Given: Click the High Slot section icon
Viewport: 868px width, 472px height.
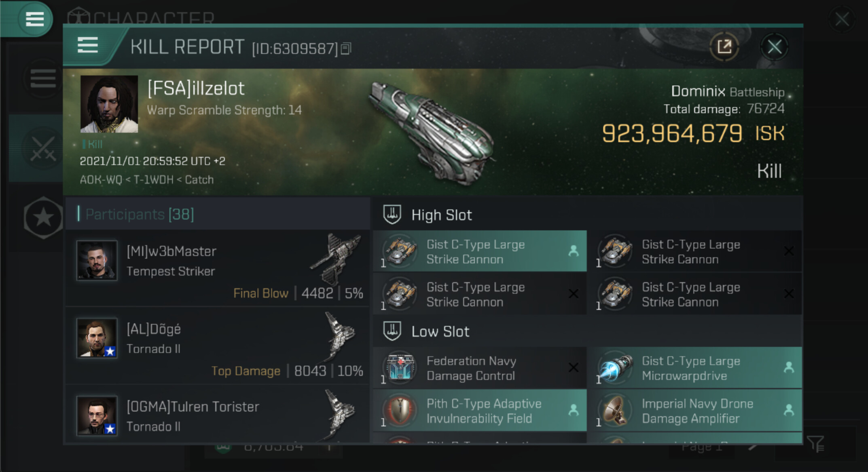Looking at the screenshot, I should [x=392, y=215].
